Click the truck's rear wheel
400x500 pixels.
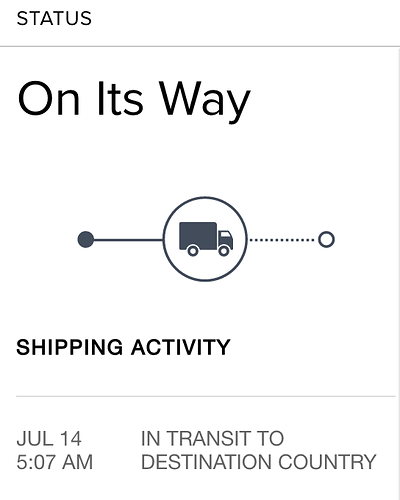coord(193,251)
